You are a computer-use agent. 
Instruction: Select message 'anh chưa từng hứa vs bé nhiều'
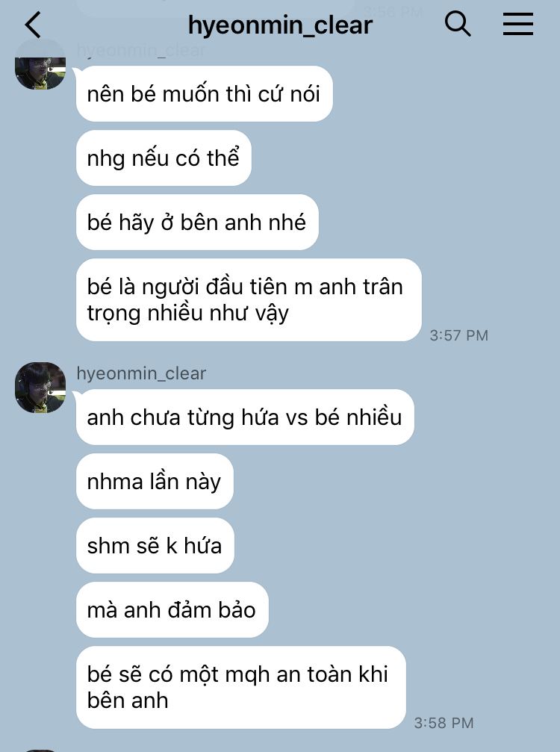pos(245,417)
